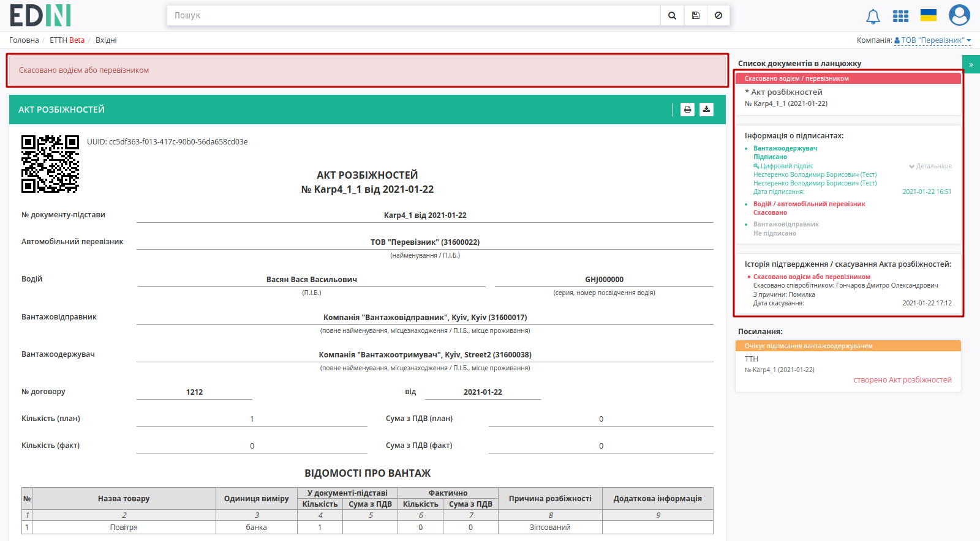This screenshot has height=541, width=980.
Task: Open Вхідні breadcrumb
Action: [x=106, y=40]
